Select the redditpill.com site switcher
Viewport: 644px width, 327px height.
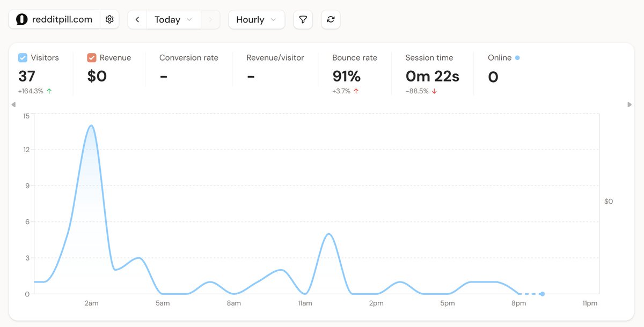tap(54, 19)
